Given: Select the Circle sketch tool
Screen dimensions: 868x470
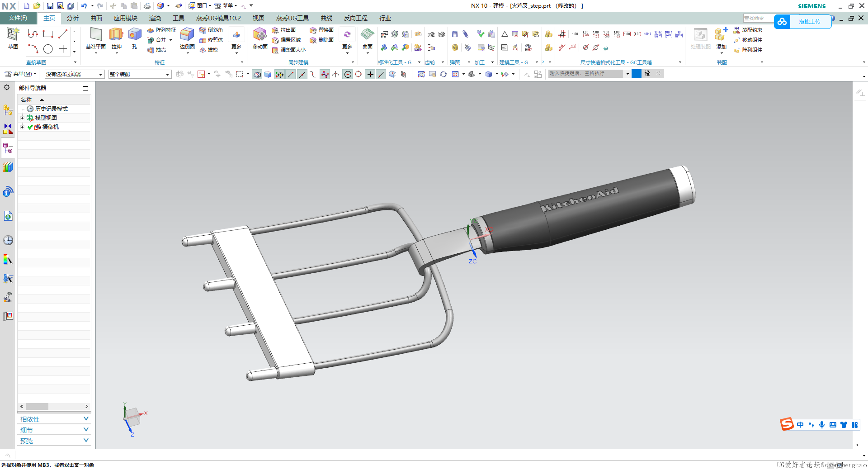Looking at the screenshot, I should 48,49.
